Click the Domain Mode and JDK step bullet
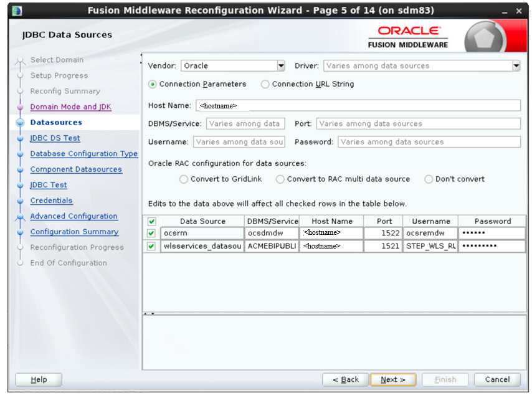Screen dimensions: 532x398 [21, 107]
